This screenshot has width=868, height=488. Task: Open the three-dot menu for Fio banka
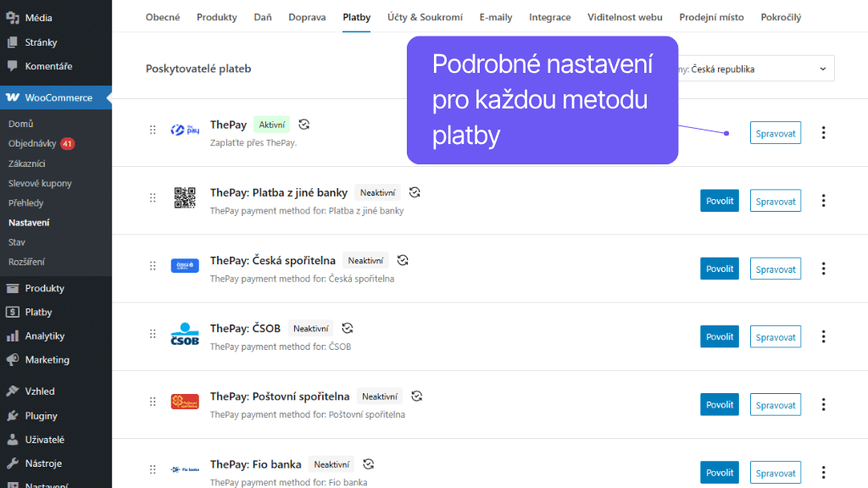point(824,473)
